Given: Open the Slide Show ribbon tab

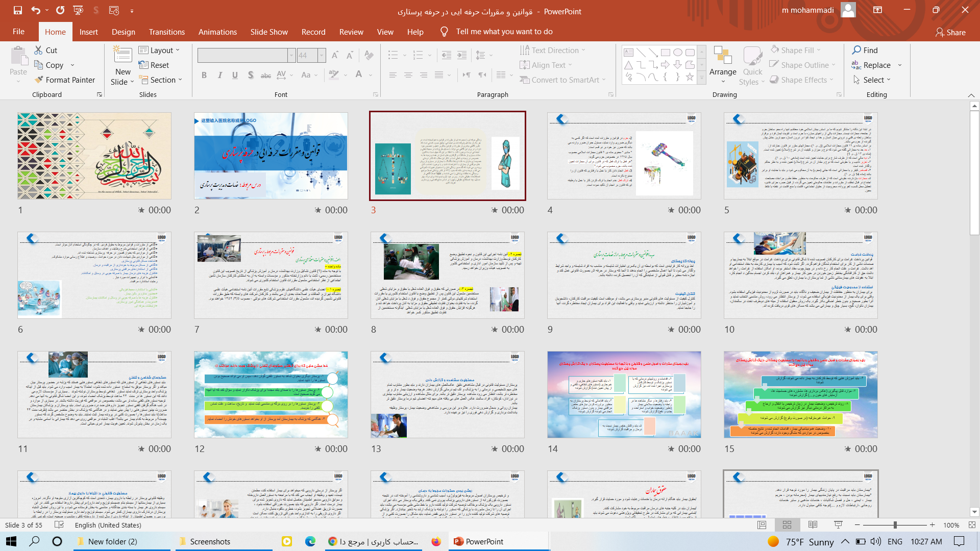Looking at the screenshot, I should click(x=269, y=32).
